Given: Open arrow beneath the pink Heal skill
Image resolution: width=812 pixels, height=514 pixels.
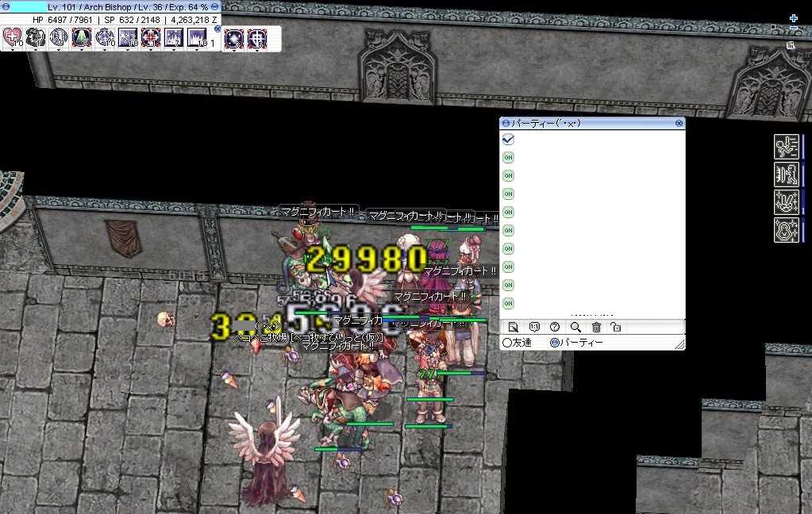Looking at the screenshot, I should pyautogui.click(x=13, y=50).
